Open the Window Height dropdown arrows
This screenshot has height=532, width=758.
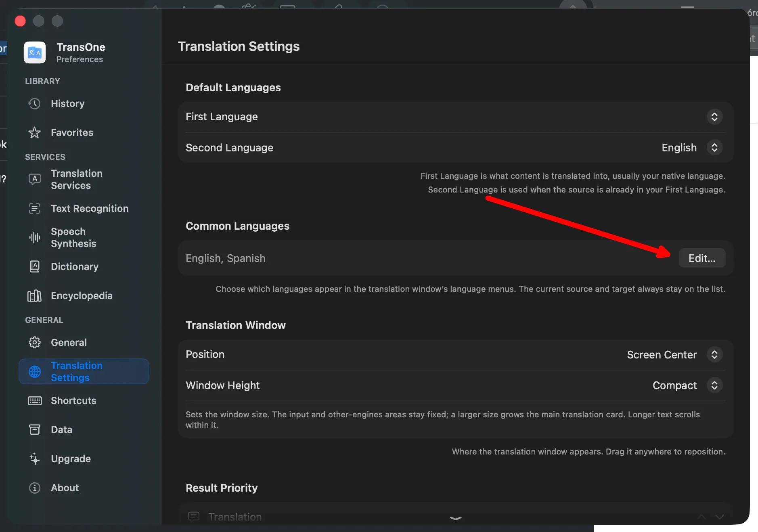[714, 385]
